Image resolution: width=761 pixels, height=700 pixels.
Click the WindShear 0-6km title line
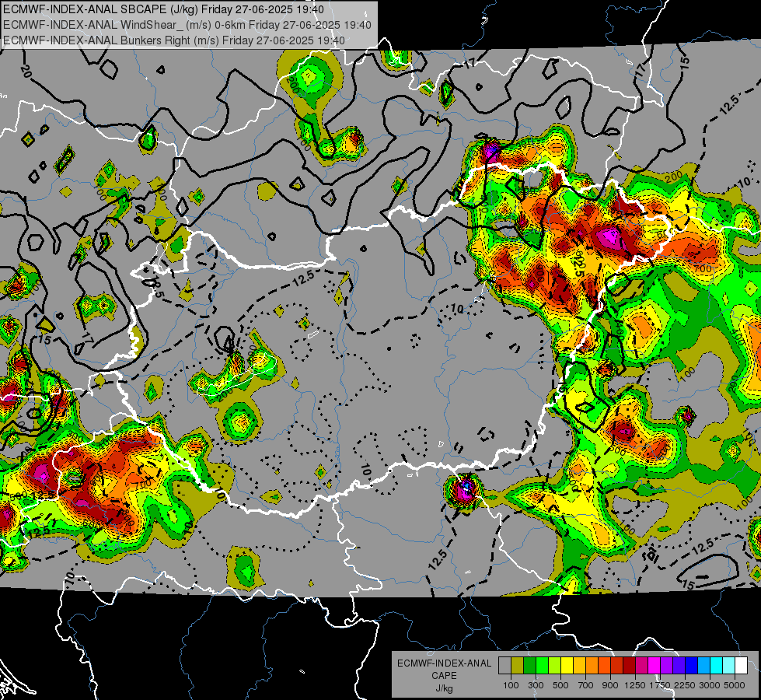pos(187,25)
